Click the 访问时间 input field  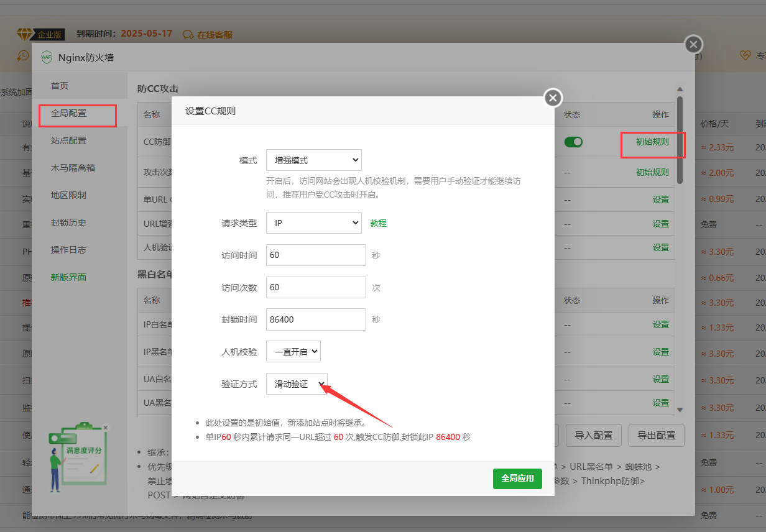(x=316, y=255)
